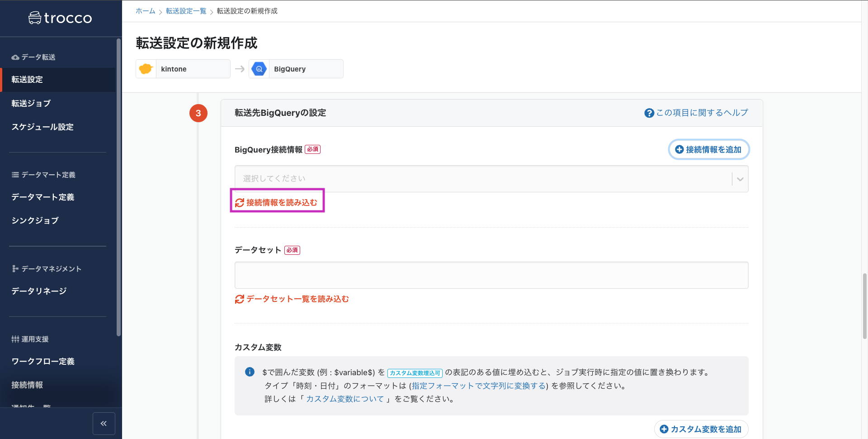Click the help question mark icon
Screen dimensions: 868x439
[649, 113]
